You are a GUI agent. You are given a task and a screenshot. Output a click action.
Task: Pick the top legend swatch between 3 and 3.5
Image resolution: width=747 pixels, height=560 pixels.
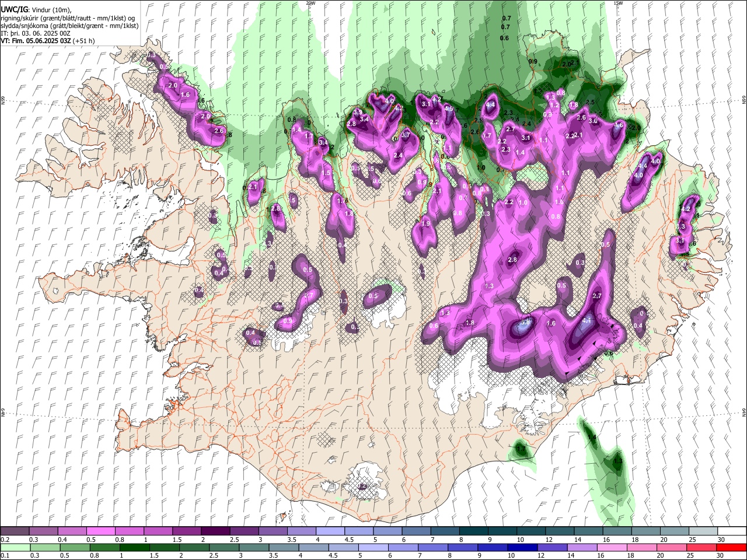[x=273, y=531]
